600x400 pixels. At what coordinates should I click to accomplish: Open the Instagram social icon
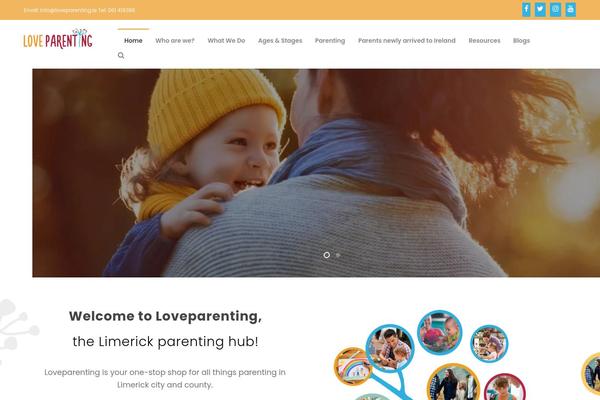point(555,10)
